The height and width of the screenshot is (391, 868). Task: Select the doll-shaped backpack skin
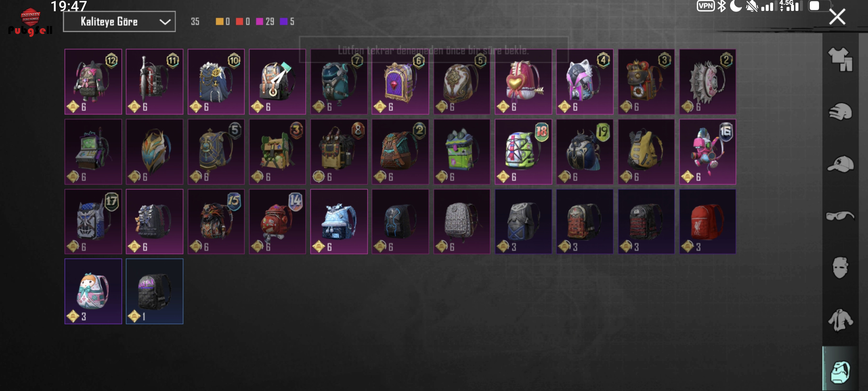(93, 291)
